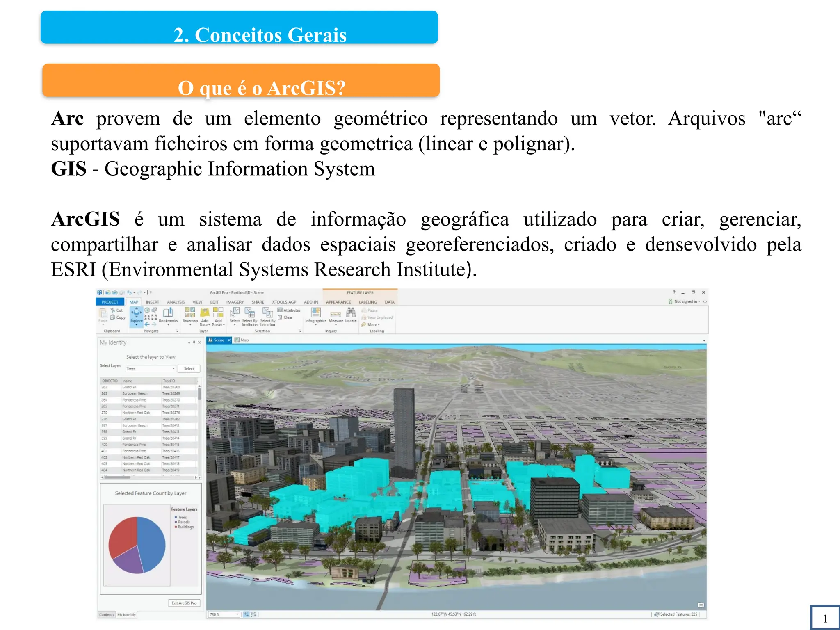The image size is (840, 630).
Task: Open the 730 ft scale dropdown
Action: [224, 614]
